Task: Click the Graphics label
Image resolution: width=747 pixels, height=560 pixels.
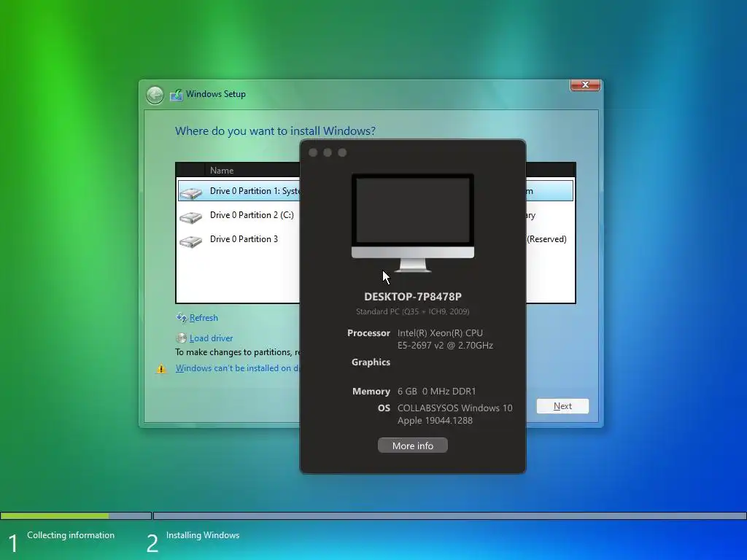Action: (371, 362)
